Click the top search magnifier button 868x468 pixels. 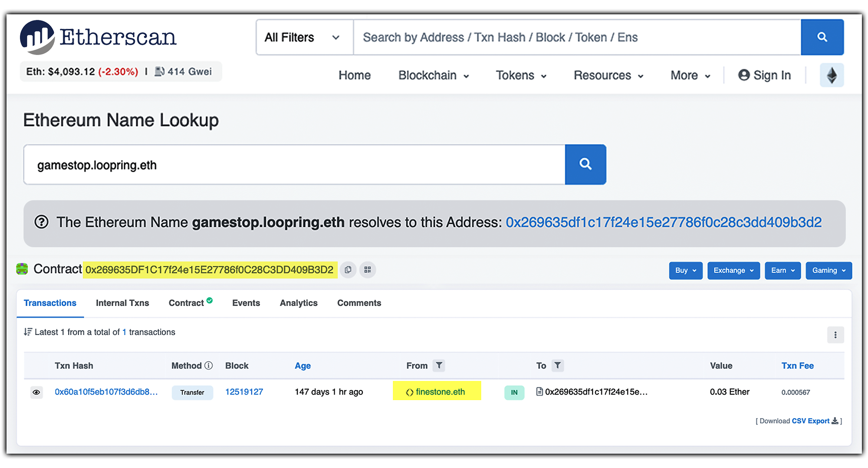[822, 37]
